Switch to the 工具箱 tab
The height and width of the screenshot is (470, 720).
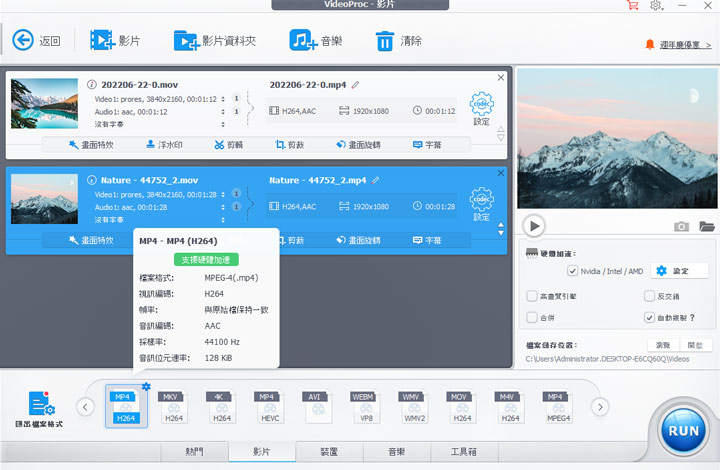[x=464, y=452]
